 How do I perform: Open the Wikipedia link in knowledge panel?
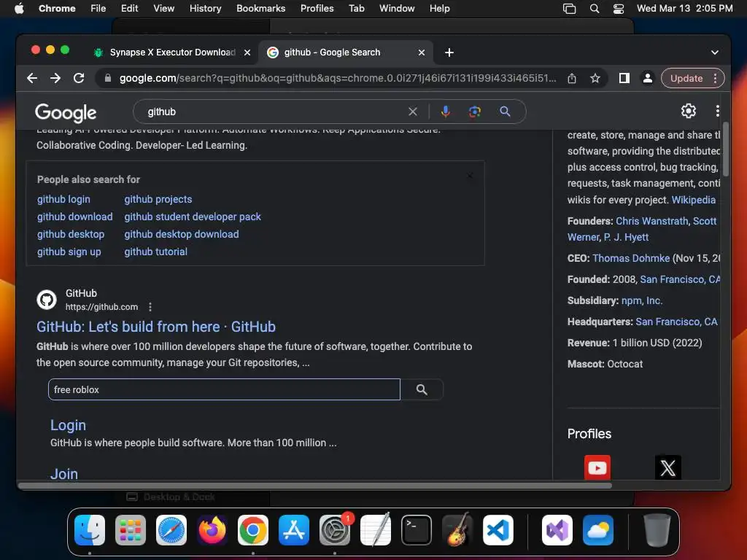[x=693, y=200]
